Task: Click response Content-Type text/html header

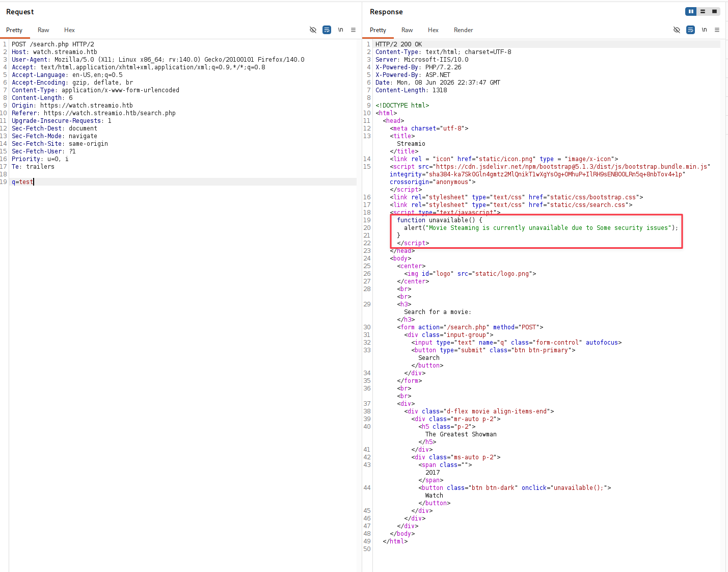Action: pyautogui.click(x=443, y=52)
